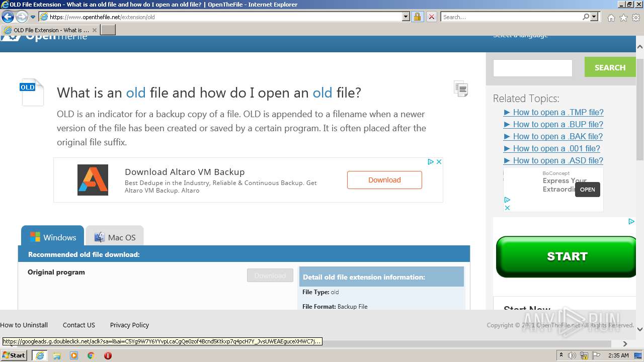Go back with the browser Back arrow

coord(8,17)
